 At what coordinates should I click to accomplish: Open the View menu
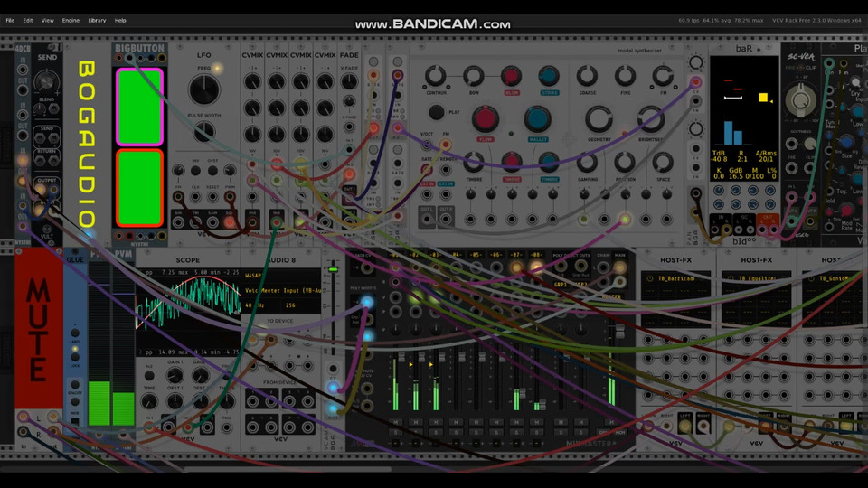coord(48,21)
